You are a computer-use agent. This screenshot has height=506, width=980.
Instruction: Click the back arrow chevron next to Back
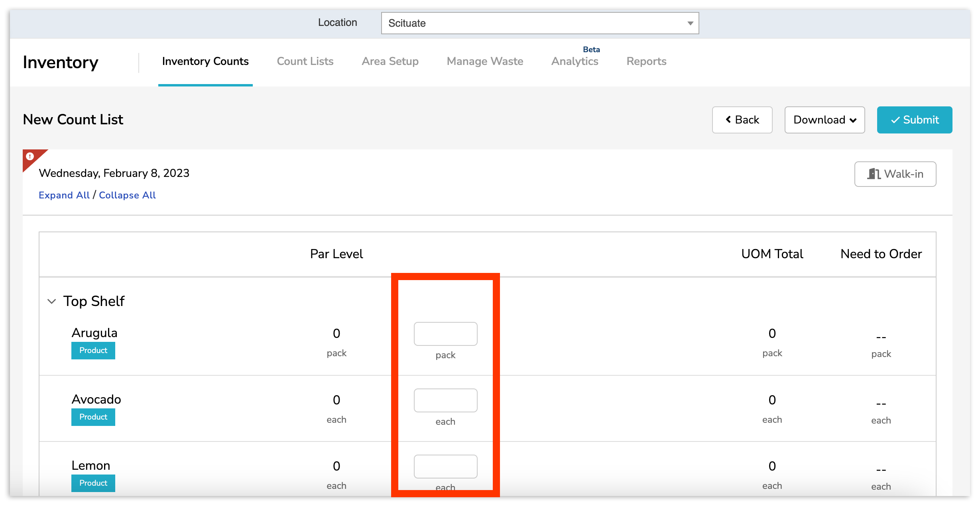point(728,120)
